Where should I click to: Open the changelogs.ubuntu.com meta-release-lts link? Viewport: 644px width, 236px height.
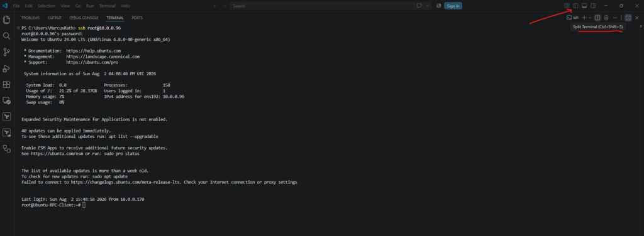tap(126, 182)
